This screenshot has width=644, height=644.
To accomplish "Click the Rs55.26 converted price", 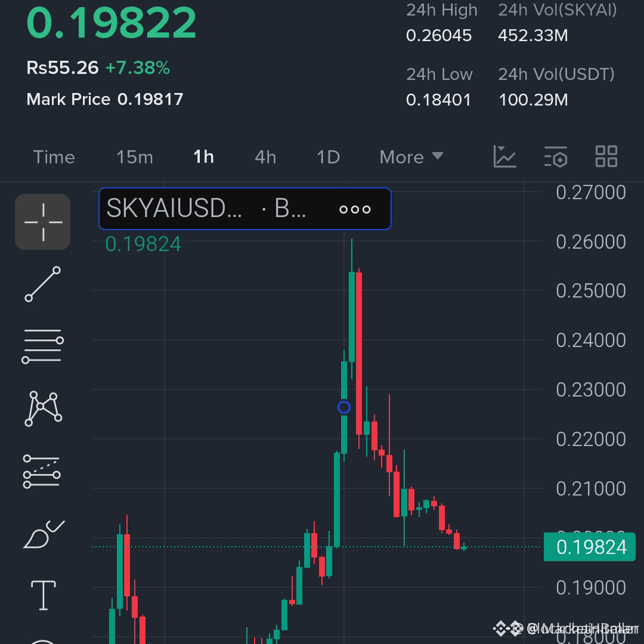I will (63, 68).
